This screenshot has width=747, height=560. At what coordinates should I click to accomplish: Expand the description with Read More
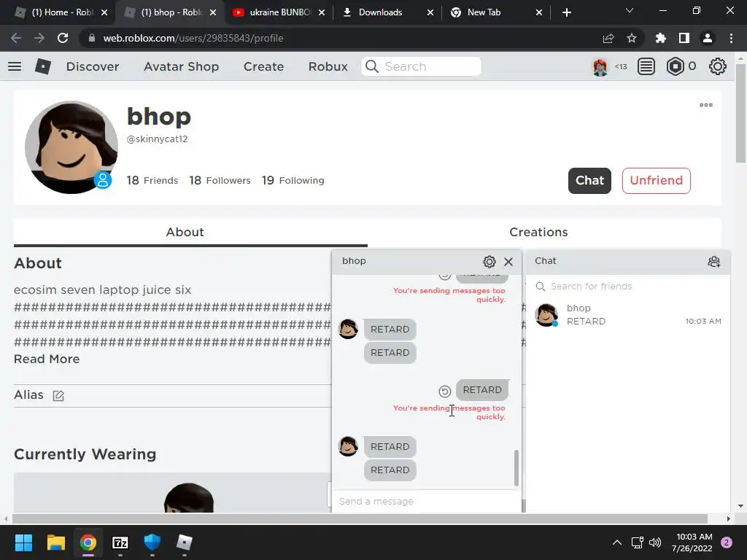47,359
